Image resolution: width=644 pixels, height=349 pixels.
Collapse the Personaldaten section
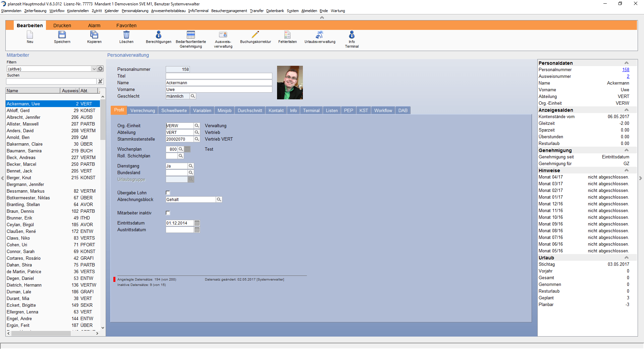pos(626,63)
